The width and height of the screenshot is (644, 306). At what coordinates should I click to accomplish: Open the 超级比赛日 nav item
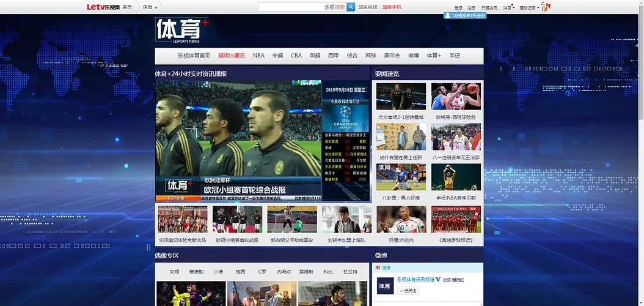coord(231,56)
